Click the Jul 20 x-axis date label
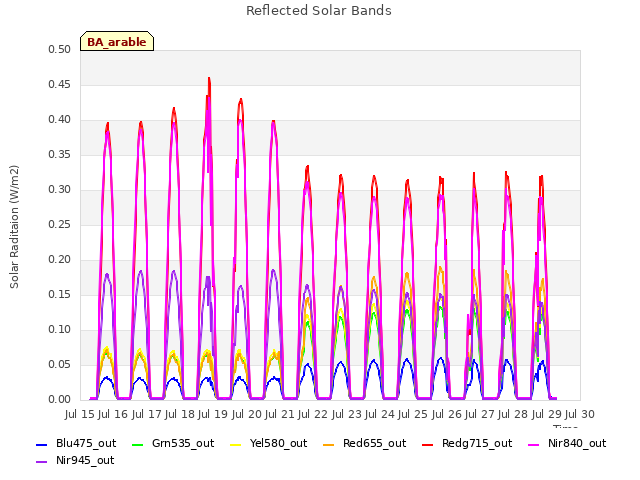Image resolution: width=640 pixels, height=480 pixels. (247, 414)
